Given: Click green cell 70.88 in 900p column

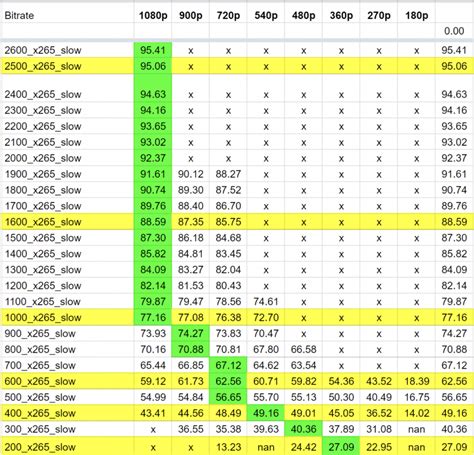Looking at the screenshot, I should 191,350.
